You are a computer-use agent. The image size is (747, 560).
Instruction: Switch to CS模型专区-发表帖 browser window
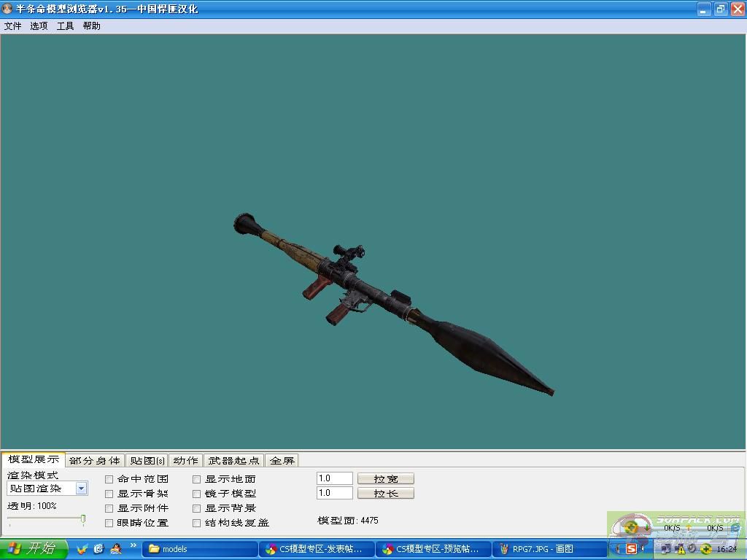317,549
